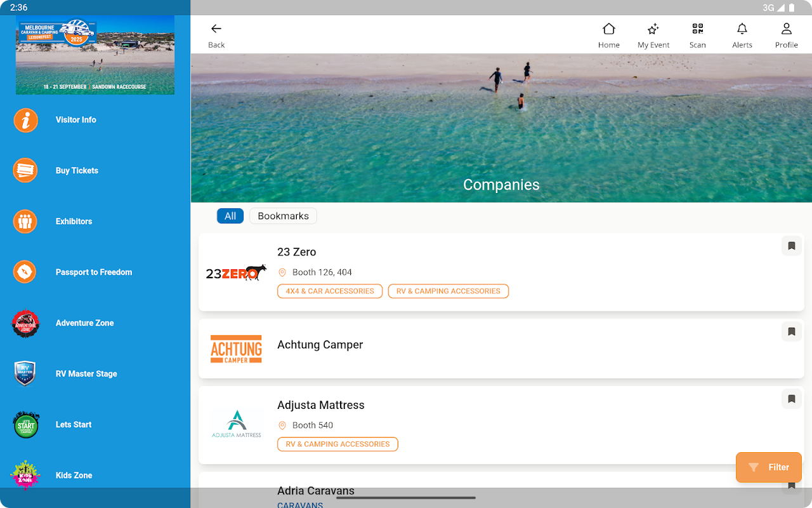The height and width of the screenshot is (508, 812).
Task: Bookmark the Achtung Camper company
Action: [792, 331]
